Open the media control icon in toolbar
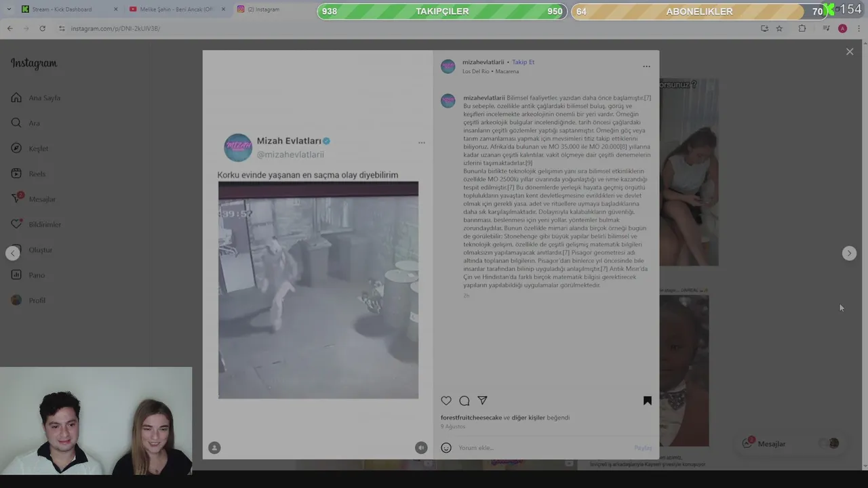The height and width of the screenshot is (488, 868). coord(826,28)
